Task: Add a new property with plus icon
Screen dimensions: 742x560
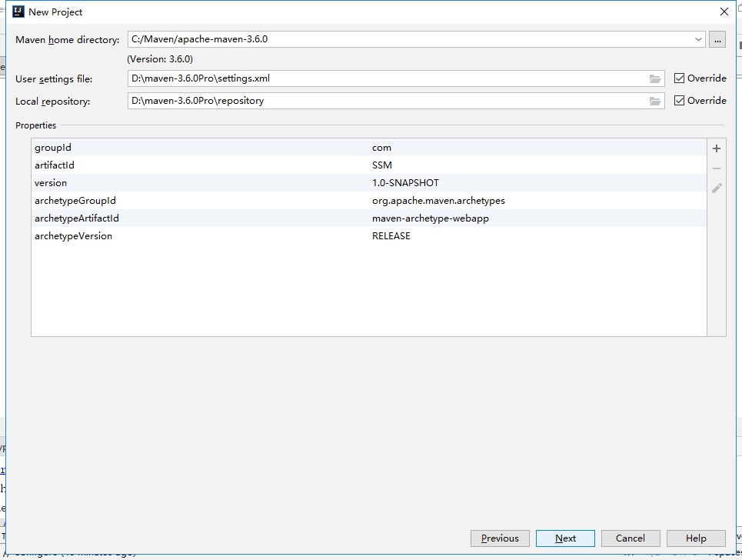Action: point(717,148)
